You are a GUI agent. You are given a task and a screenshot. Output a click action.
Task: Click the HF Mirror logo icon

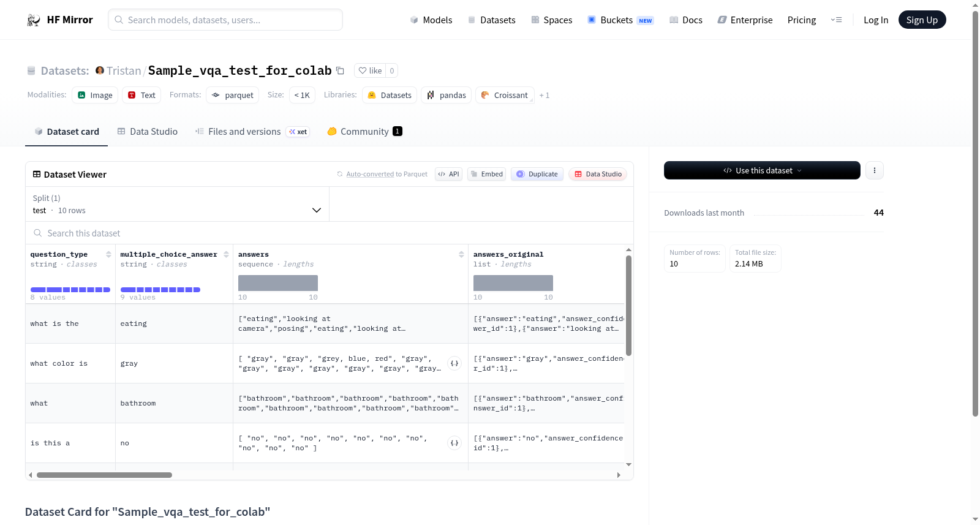coord(34,20)
